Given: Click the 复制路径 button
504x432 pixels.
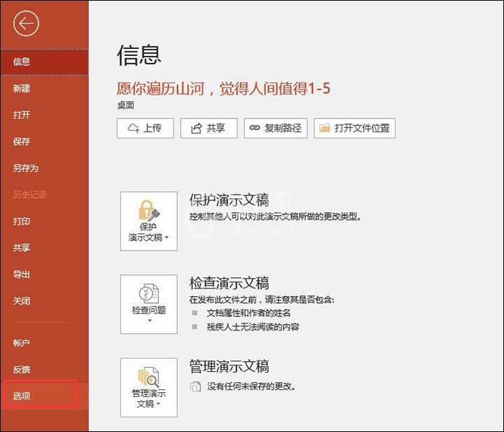Looking at the screenshot, I should click(276, 128).
